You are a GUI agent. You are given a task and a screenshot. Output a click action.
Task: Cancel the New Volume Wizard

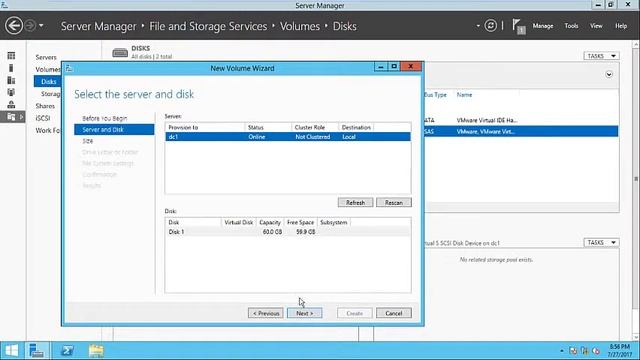(x=393, y=313)
